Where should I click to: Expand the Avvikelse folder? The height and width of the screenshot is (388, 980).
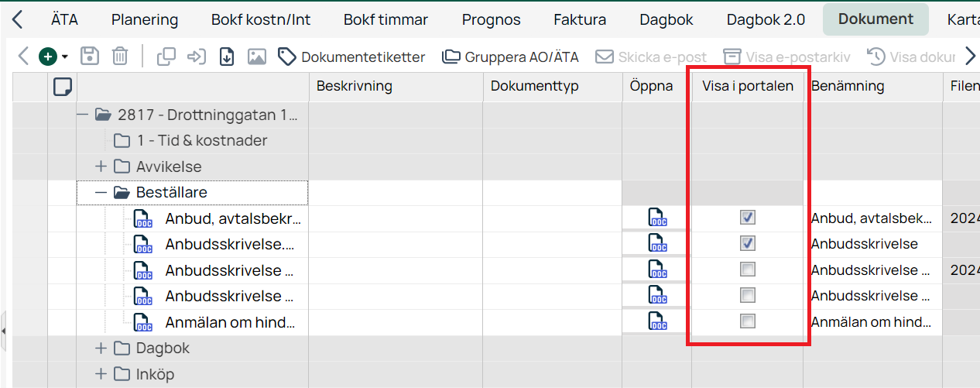[x=101, y=167]
